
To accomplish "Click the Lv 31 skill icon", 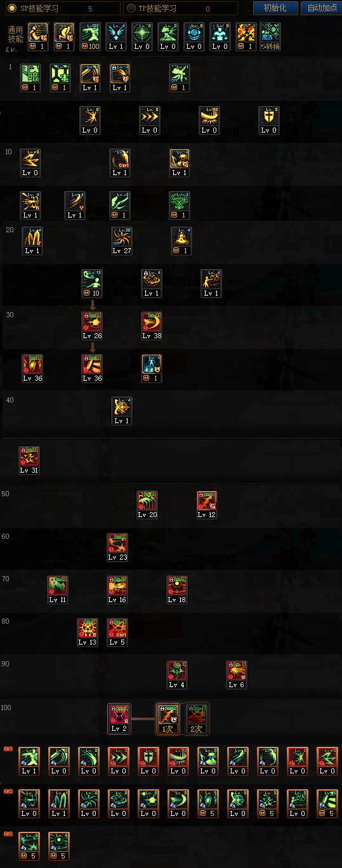I will [29, 461].
